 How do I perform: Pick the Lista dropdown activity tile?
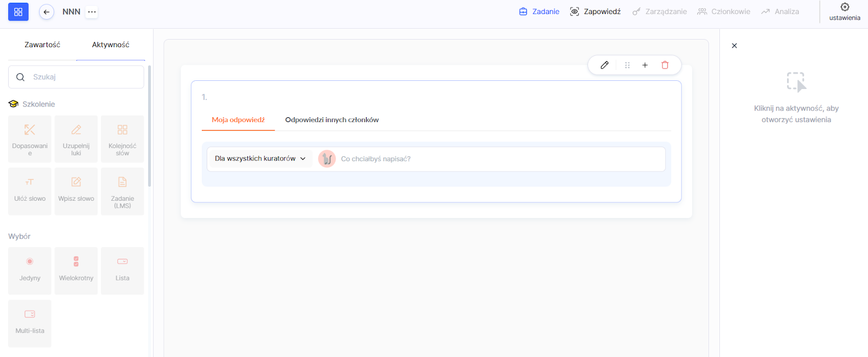pyautogui.click(x=123, y=270)
